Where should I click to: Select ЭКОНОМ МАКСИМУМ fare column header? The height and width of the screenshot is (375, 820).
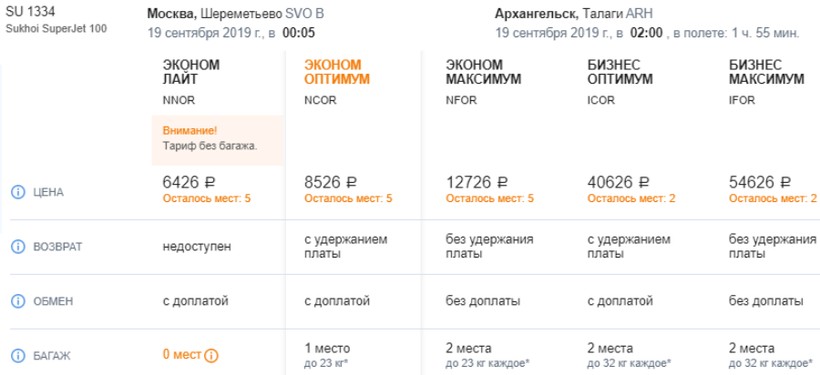tap(483, 72)
